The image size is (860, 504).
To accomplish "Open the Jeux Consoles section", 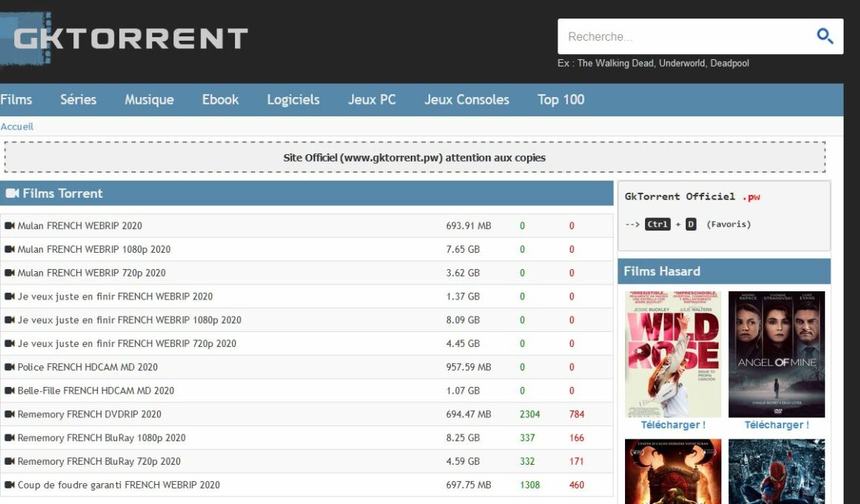I will pyautogui.click(x=467, y=100).
